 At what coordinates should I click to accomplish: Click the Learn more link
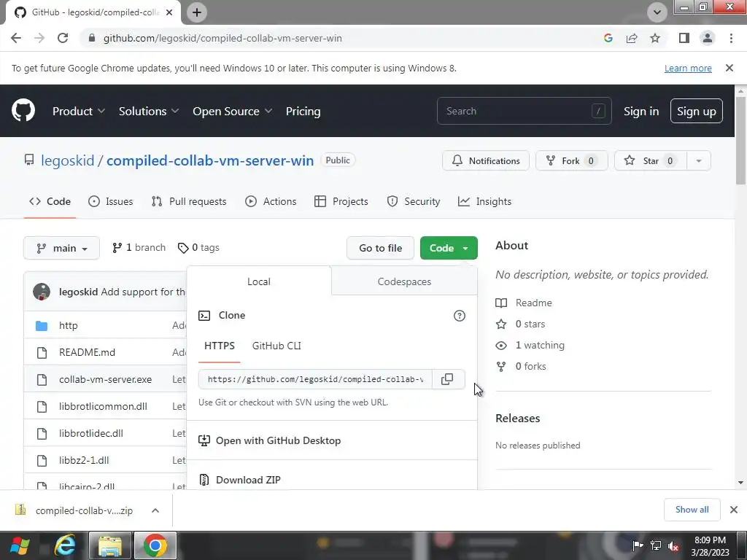(x=688, y=68)
